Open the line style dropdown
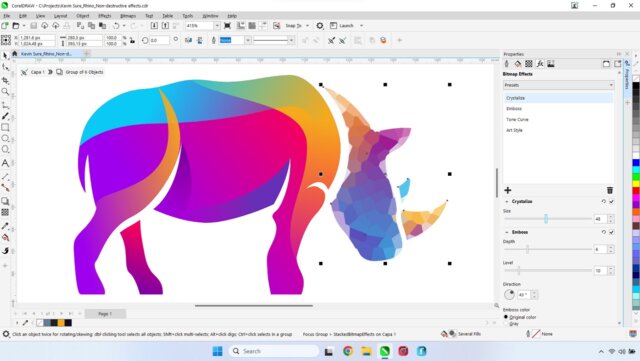640x361 pixels. point(291,40)
